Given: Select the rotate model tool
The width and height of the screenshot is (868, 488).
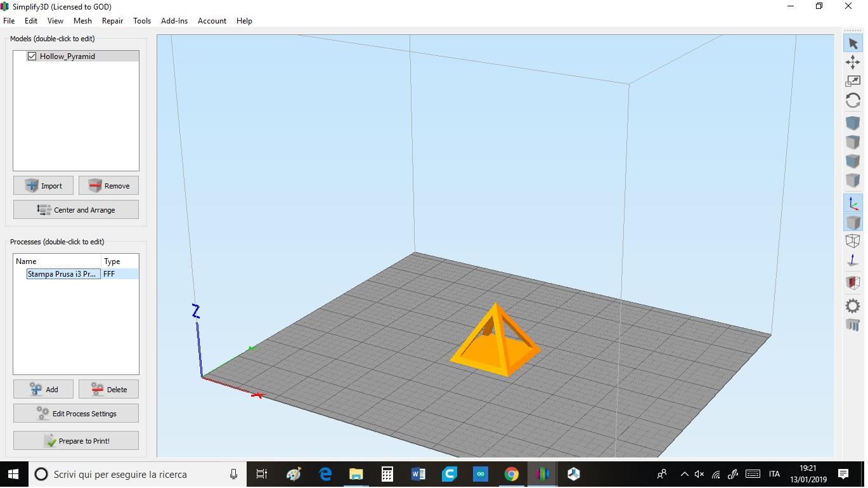Looking at the screenshot, I should click(853, 100).
